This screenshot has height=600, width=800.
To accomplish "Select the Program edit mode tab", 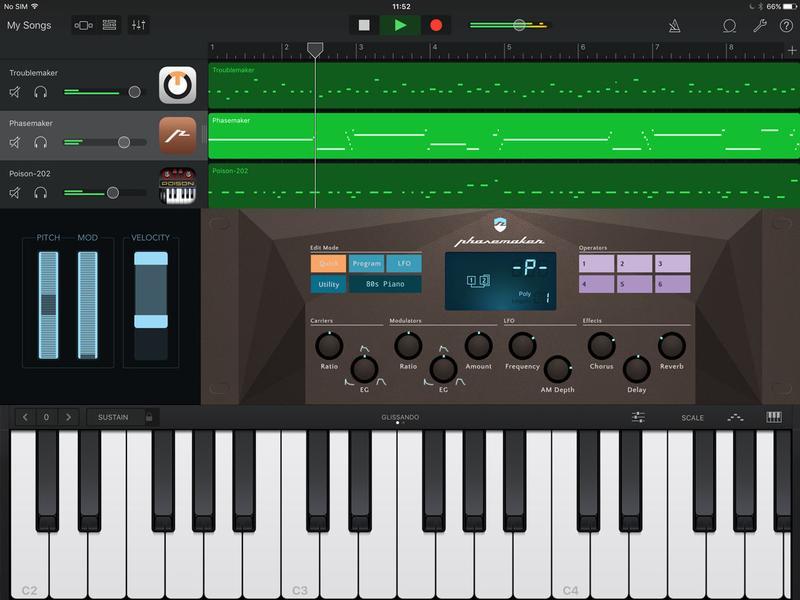I will 366,264.
